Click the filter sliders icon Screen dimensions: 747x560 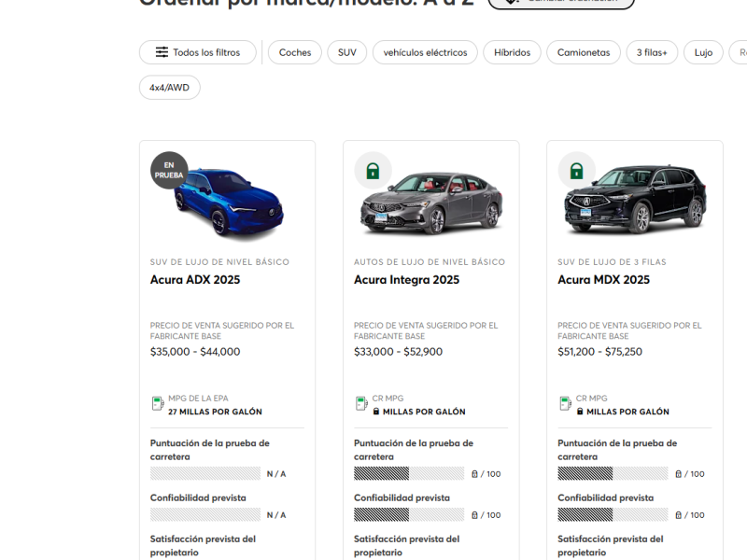(162, 52)
